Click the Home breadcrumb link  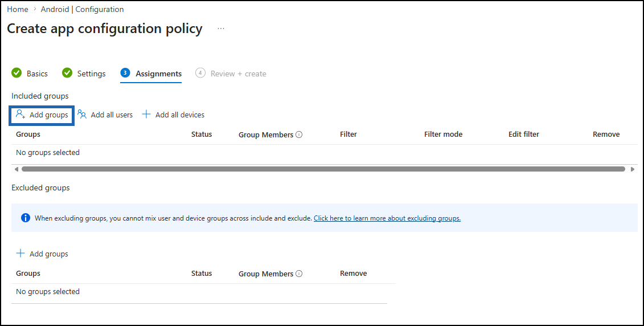pyautogui.click(x=18, y=9)
